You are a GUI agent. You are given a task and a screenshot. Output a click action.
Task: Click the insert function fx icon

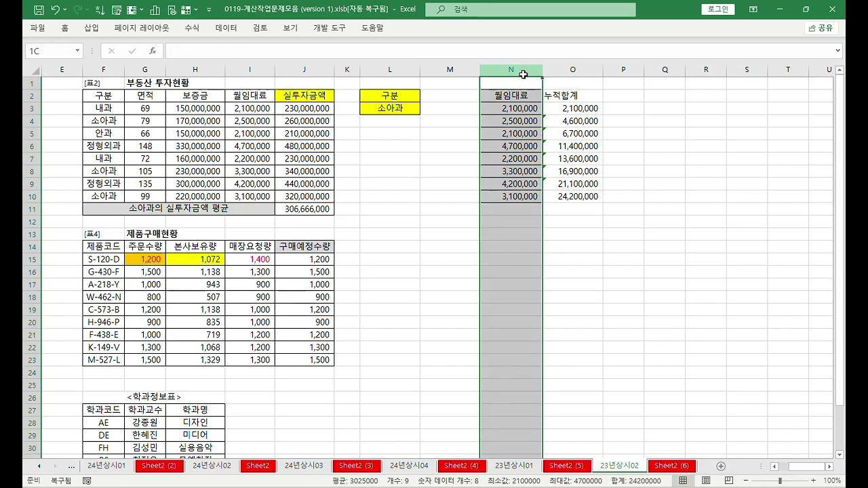(x=153, y=51)
